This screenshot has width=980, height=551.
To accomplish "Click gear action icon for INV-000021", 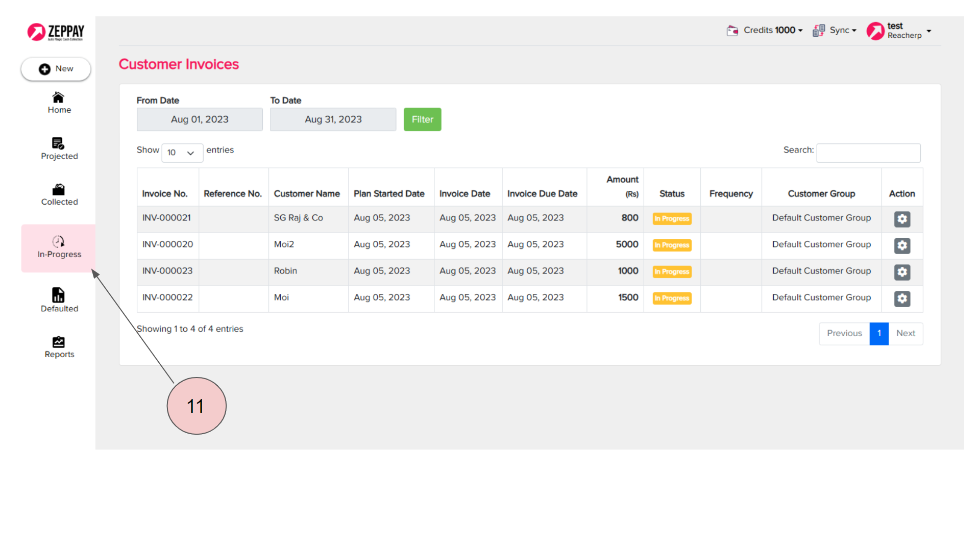I will click(x=902, y=219).
